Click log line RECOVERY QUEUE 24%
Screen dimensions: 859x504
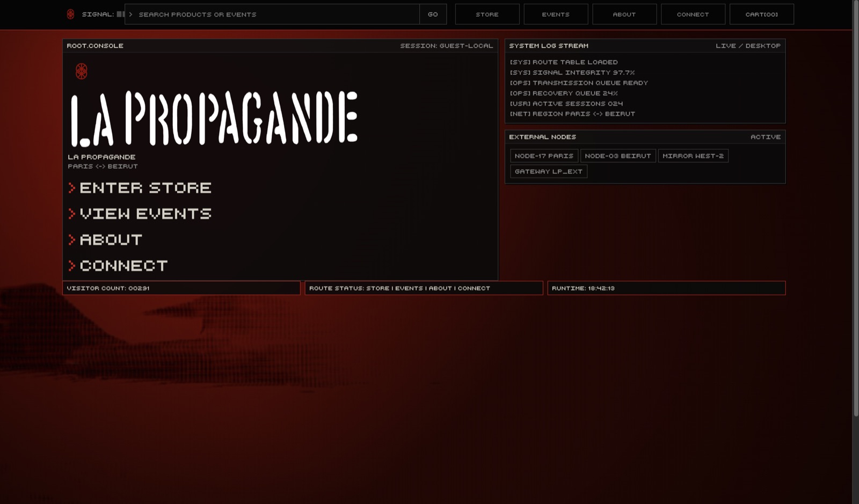click(564, 93)
